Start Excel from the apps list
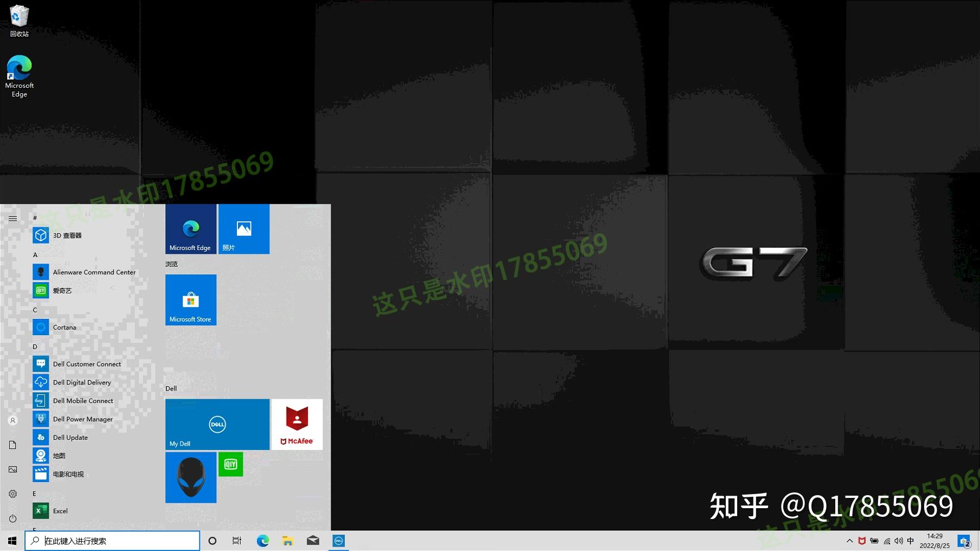Screen dimensions: 980x551 pos(60,510)
